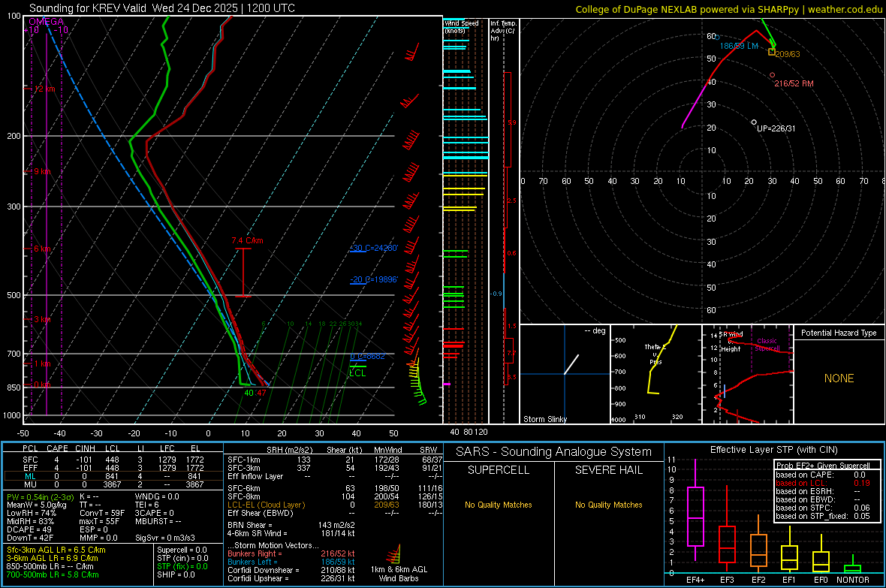Click the SFC-3km shear row
Image resolution: width=886 pixels, height=588 pixels.
point(335,468)
